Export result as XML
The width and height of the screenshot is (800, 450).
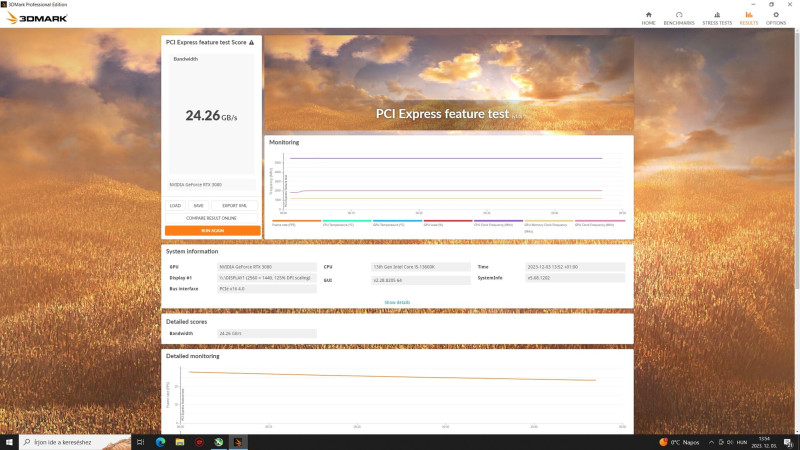coord(234,206)
